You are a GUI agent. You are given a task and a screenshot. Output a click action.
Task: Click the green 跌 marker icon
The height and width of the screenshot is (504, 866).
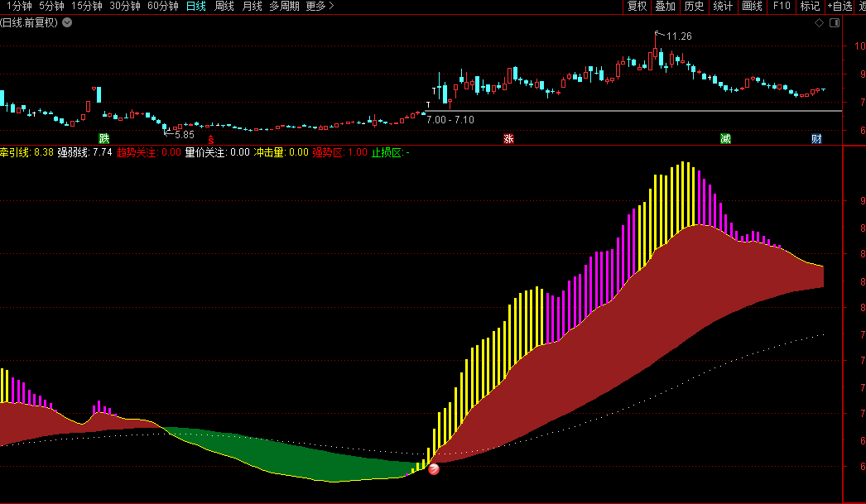click(x=104, y=138)
